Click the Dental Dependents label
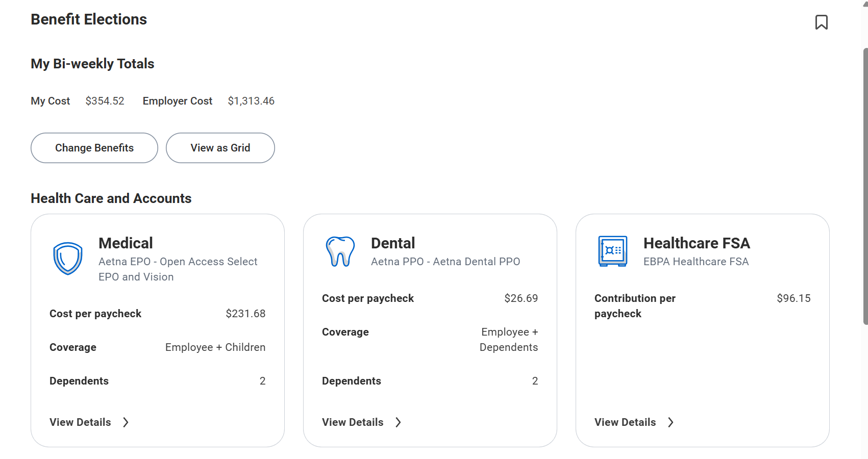Viewport: 868px width, 459px height. pyautogui.click(x=352, y=381)
